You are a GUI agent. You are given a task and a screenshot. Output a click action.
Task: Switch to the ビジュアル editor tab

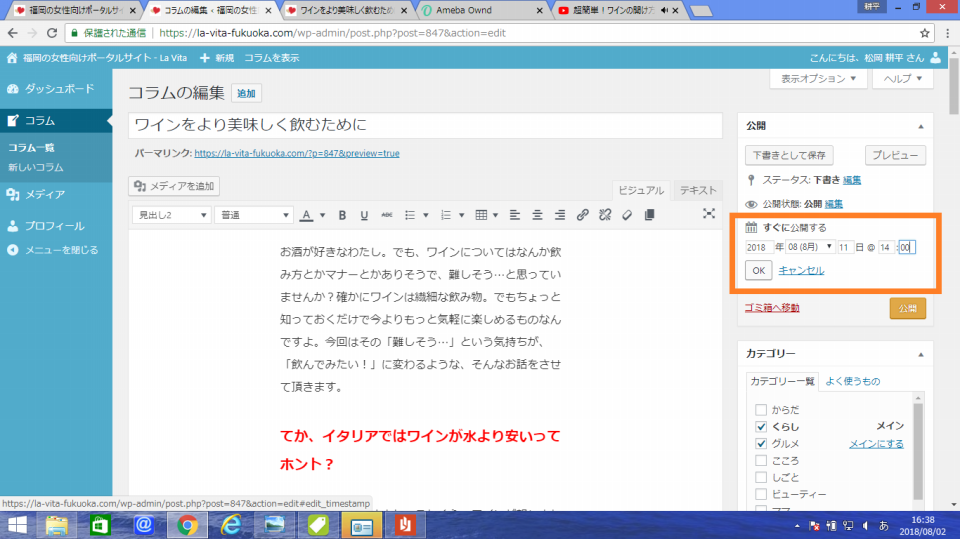[x=641, y=190]
